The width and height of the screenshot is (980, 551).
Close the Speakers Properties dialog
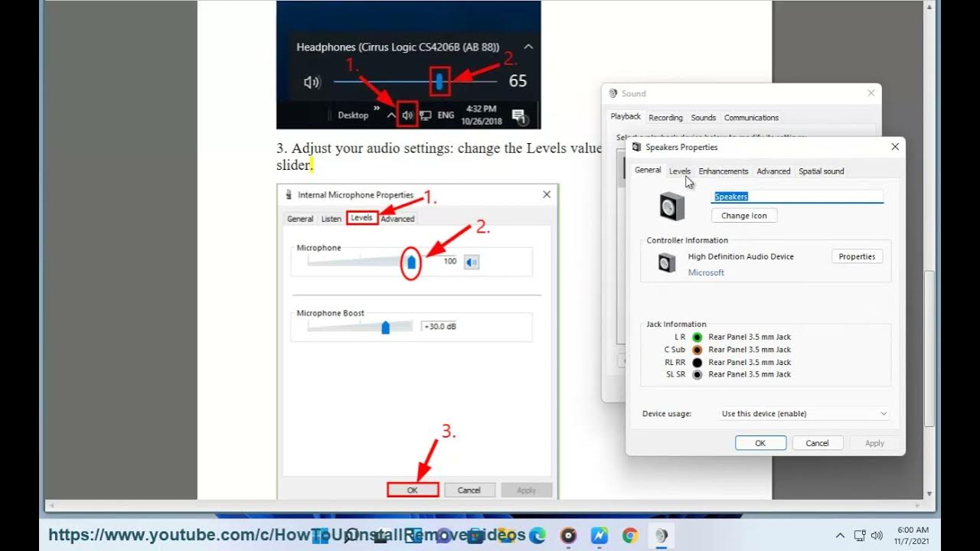tap(895, 147)
